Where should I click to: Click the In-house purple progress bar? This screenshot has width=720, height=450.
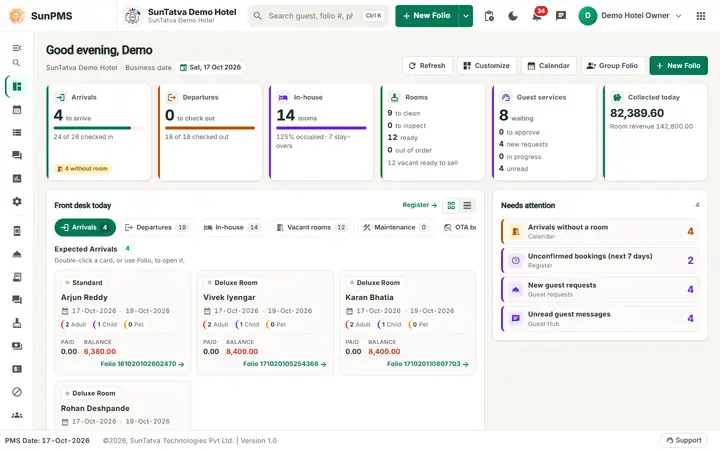coord(321,128)
